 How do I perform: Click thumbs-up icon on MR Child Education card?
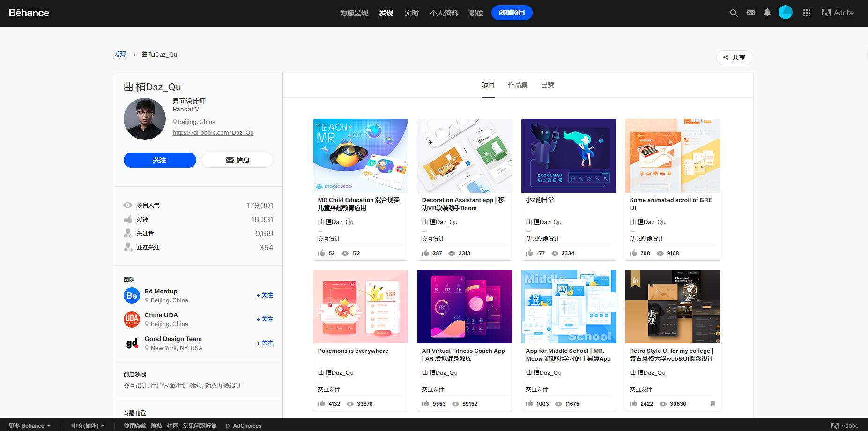point(321,253)
